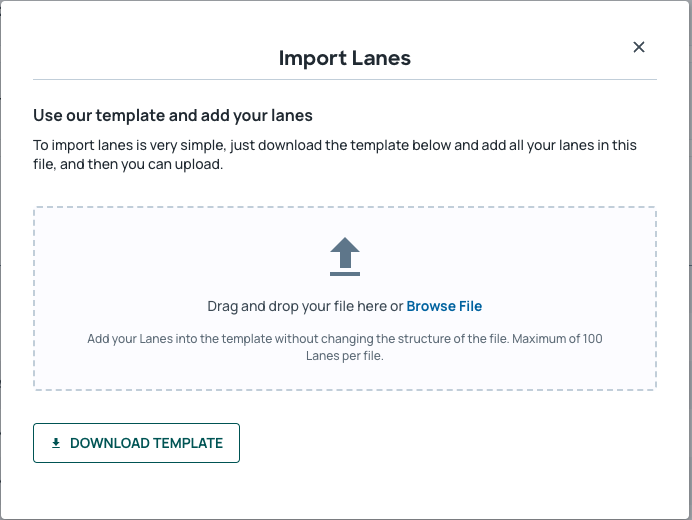Click the divider line under the dialog title

(345, 80)
